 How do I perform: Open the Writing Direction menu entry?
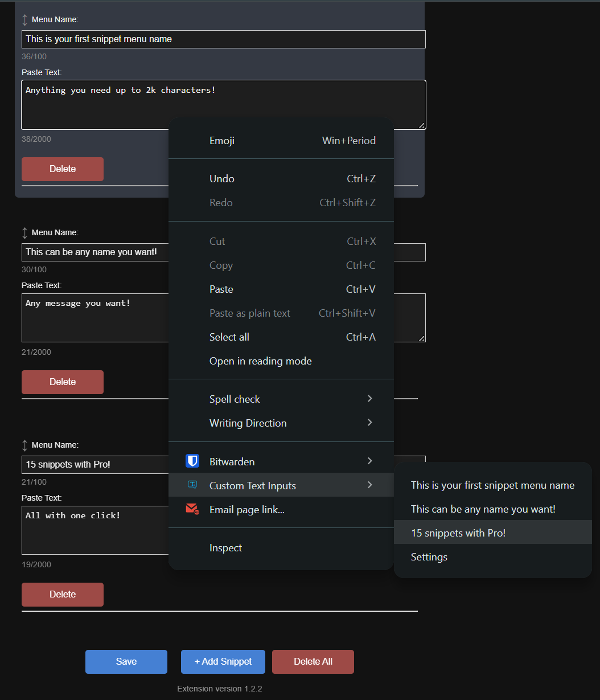(281, 423)
